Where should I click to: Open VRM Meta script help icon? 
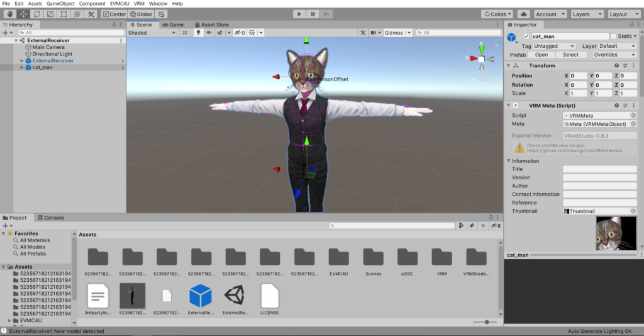(616, 106)
